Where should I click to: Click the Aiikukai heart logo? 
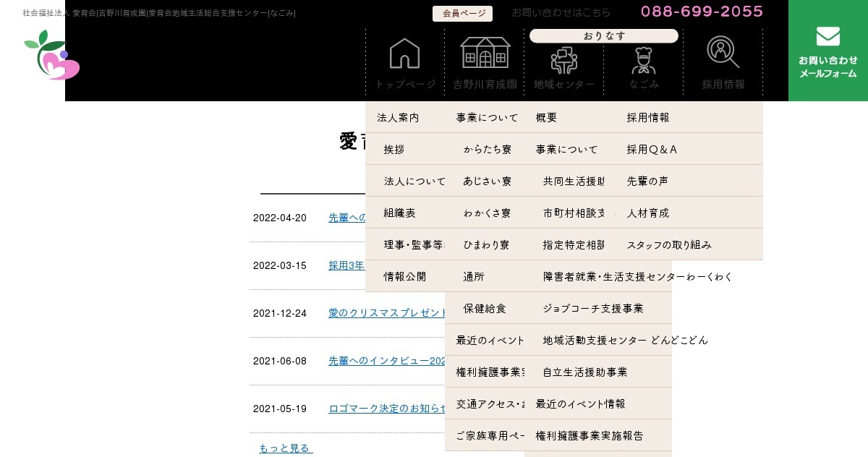coord(52,56)
